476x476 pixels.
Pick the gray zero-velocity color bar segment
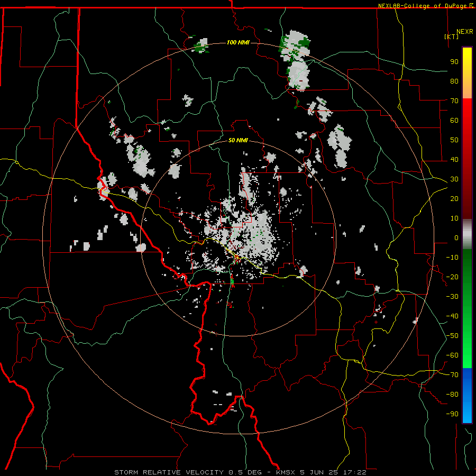click(467, 234)
